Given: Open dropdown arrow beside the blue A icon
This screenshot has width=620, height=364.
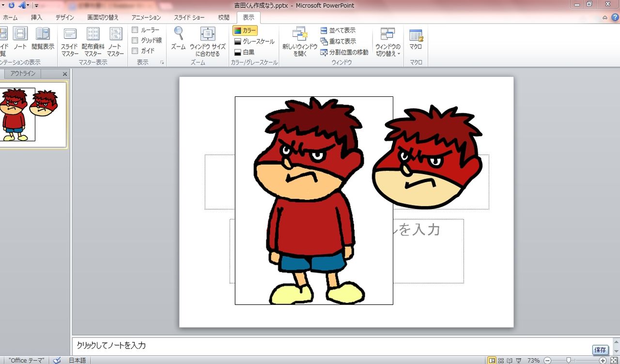Looking at the screenshot, I should point(28,5).
